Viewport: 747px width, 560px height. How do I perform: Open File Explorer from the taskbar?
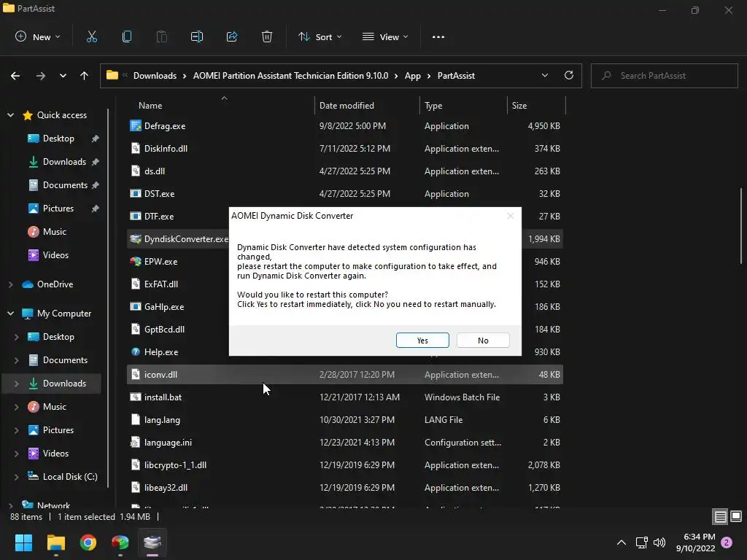point(55,542)
